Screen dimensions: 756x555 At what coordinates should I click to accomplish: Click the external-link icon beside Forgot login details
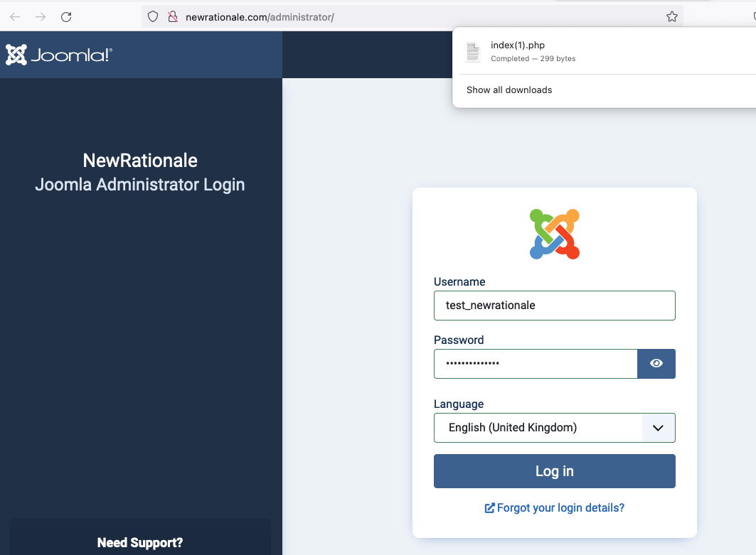tap(489, 508)
